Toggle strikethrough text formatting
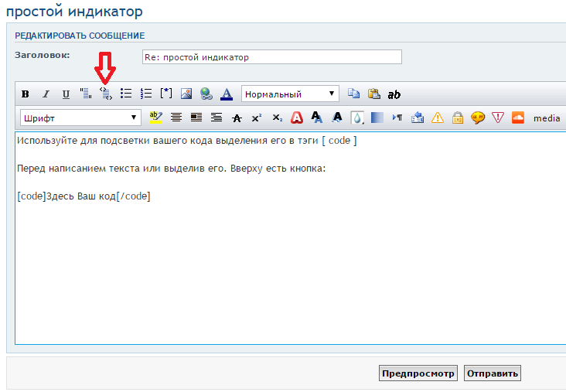This screenshot has width=566, height=392. tap(237, 118)
